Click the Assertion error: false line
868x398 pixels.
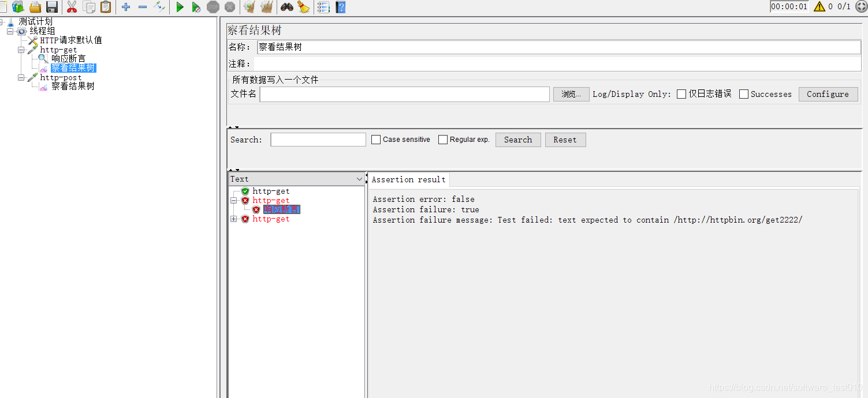pos(423,199)
